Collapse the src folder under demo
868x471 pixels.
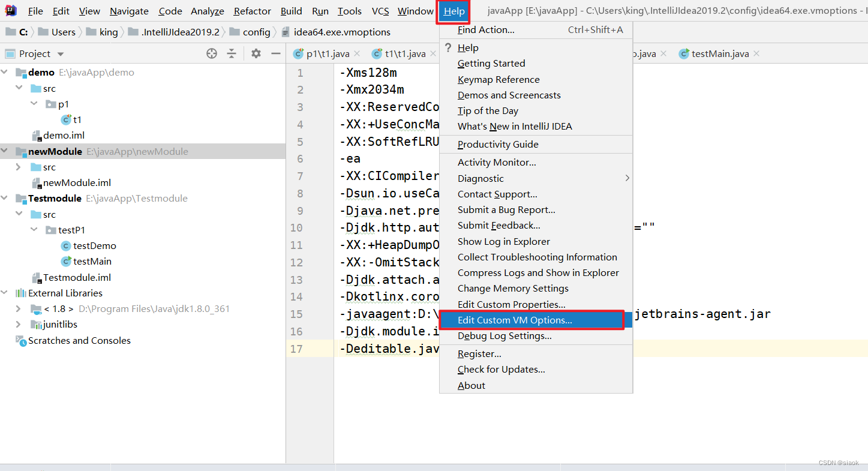point(19,88)
